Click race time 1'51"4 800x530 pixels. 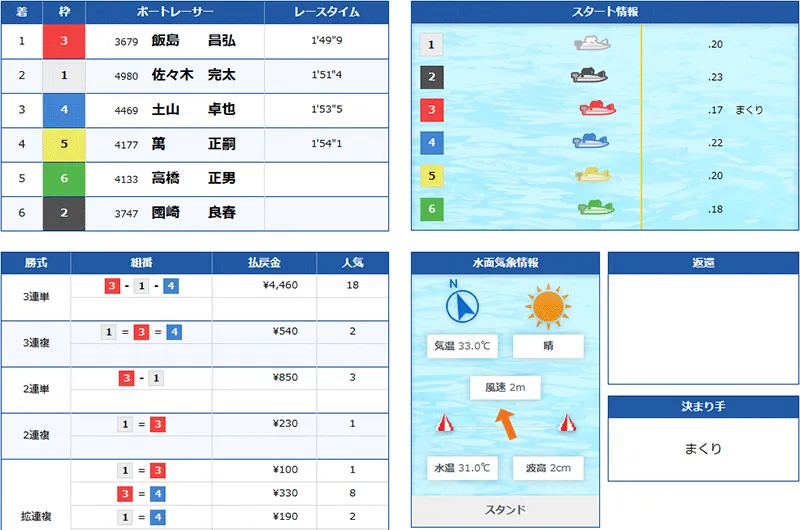(327, 75)
